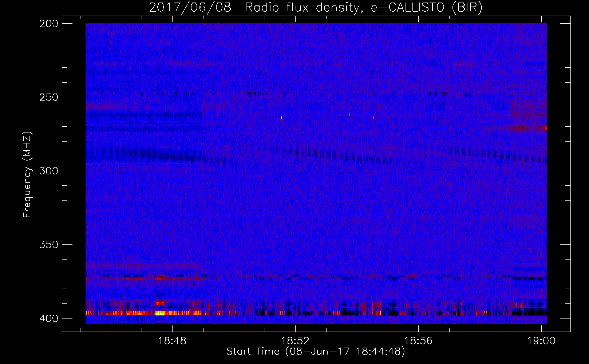
Task: Click the 18:56 time tick label
Action: point(418,341)
